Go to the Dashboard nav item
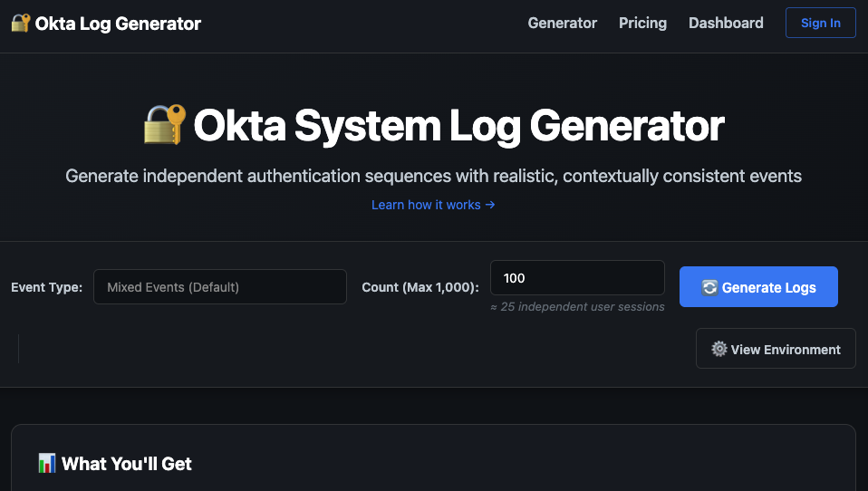 tap(726, 23)
